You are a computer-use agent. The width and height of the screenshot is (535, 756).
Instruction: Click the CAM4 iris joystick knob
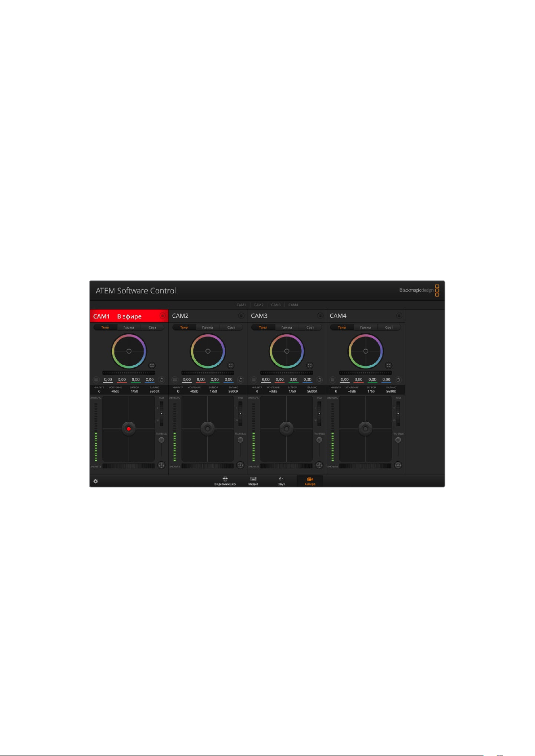[365, 429]
